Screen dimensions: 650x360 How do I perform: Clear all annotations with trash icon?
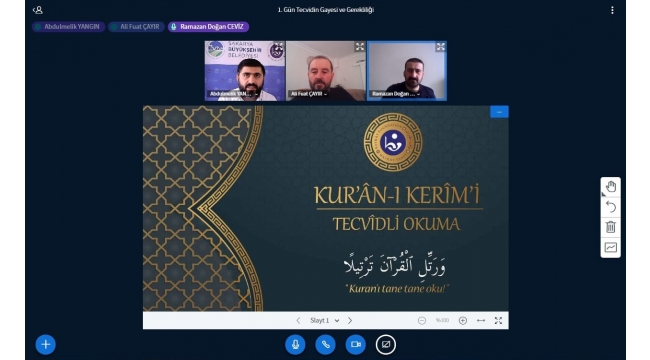pyautogui.click(x=611, y=227)
